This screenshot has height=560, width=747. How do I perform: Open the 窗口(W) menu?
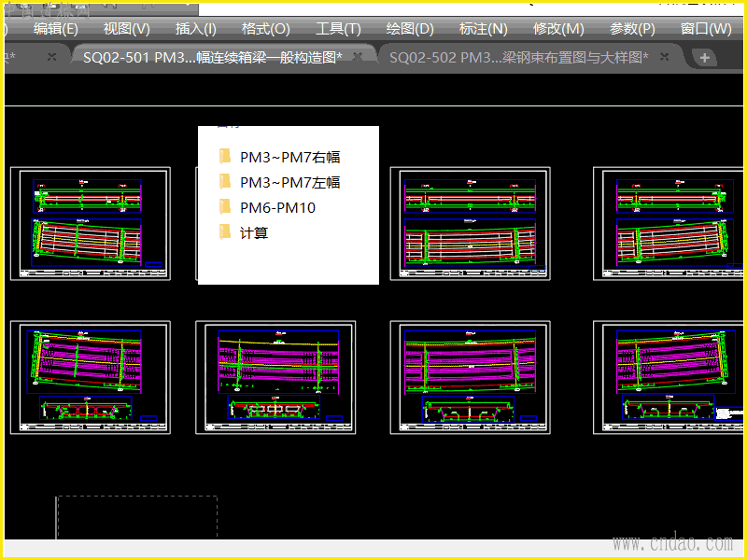coord(706,29)
